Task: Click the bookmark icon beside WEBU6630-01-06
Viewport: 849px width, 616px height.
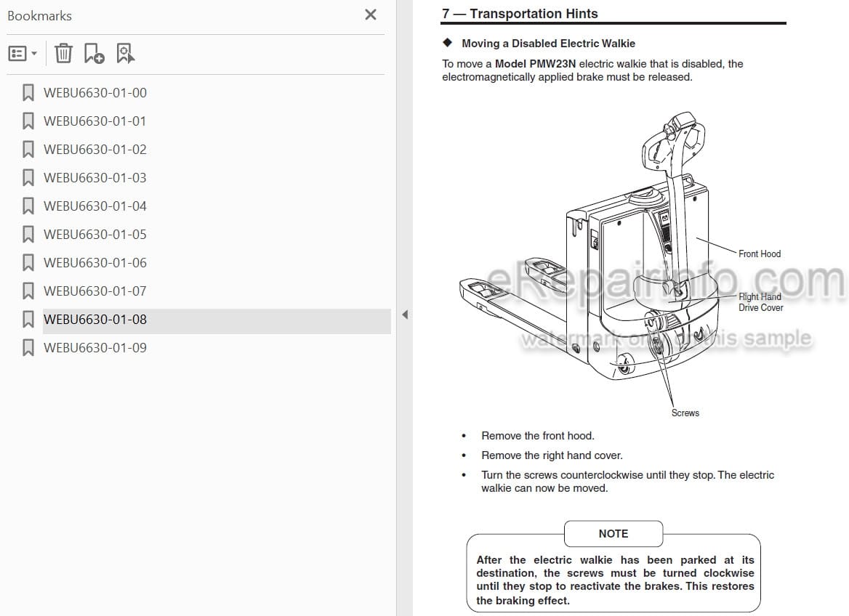Action: [x=28, y=262]
